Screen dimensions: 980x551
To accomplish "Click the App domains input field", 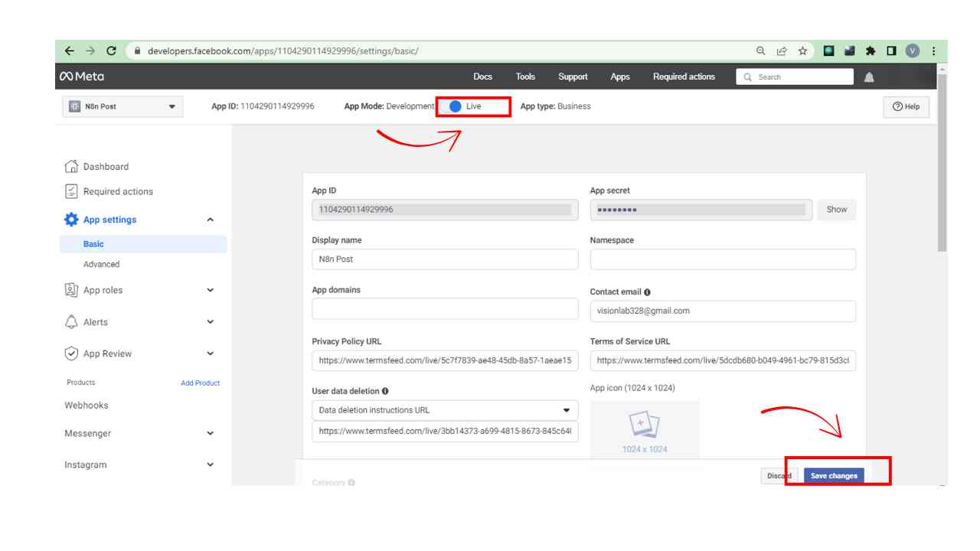I will [x=445, y=309].
